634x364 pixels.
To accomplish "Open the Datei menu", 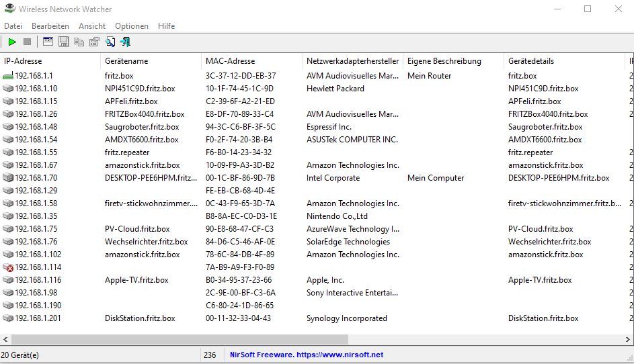I will coord(13,26).
